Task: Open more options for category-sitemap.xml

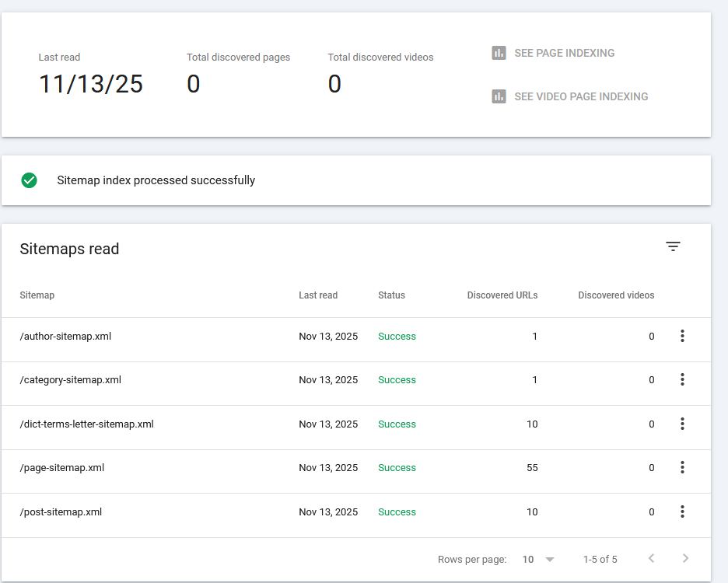Action: pyautogui.click(x=682, y=379)
